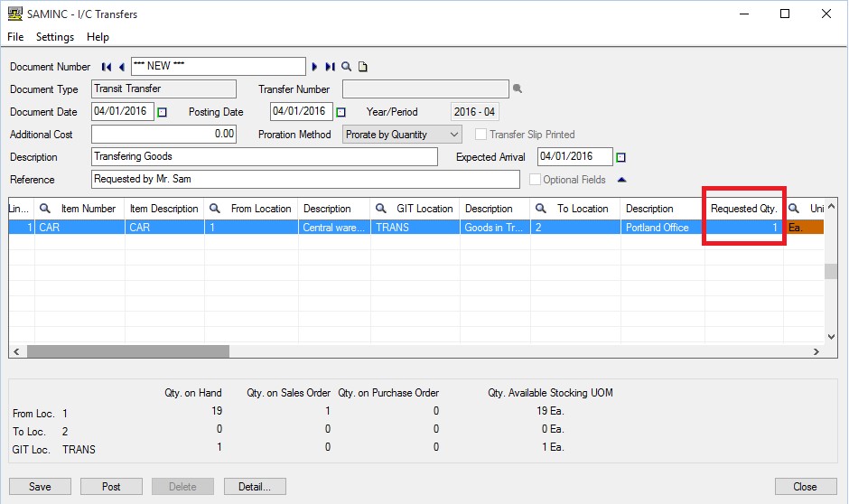Open the File menu
This screenshot has height=504, width=849.
[x=15, y=37]
